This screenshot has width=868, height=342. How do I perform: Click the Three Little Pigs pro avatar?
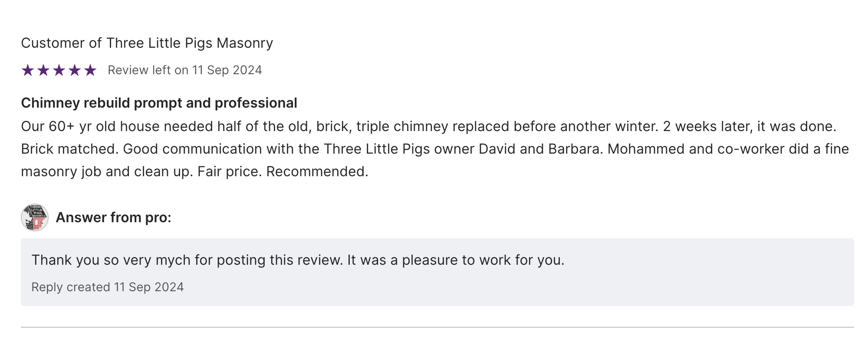(35, 217)
